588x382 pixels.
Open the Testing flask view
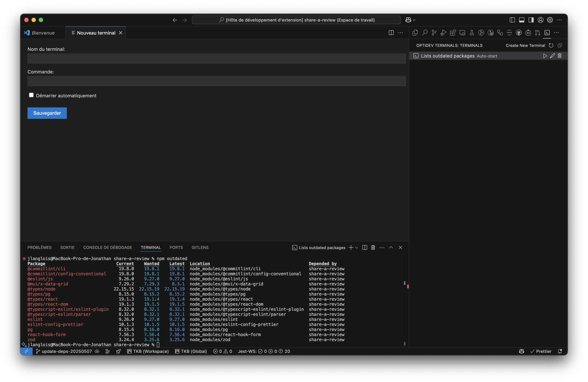coord(472,33)
